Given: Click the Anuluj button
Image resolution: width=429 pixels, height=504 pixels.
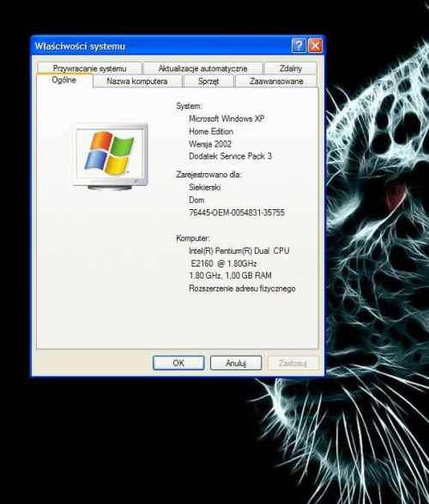Looking at the screenshot, I should [x=236, y=363].
